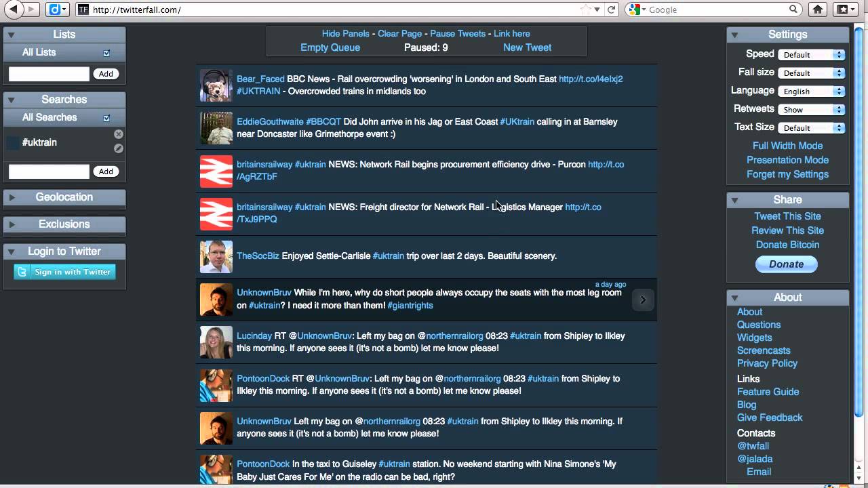This screenshot has height=488, width=868.
Task: Remove the #uktrain search with the X icon
Action: [119, 134]
